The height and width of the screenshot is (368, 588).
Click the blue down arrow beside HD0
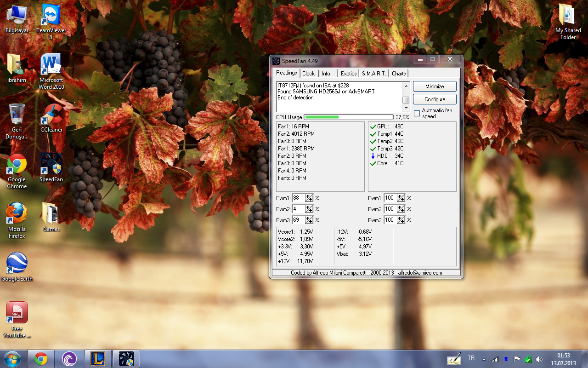373,156
